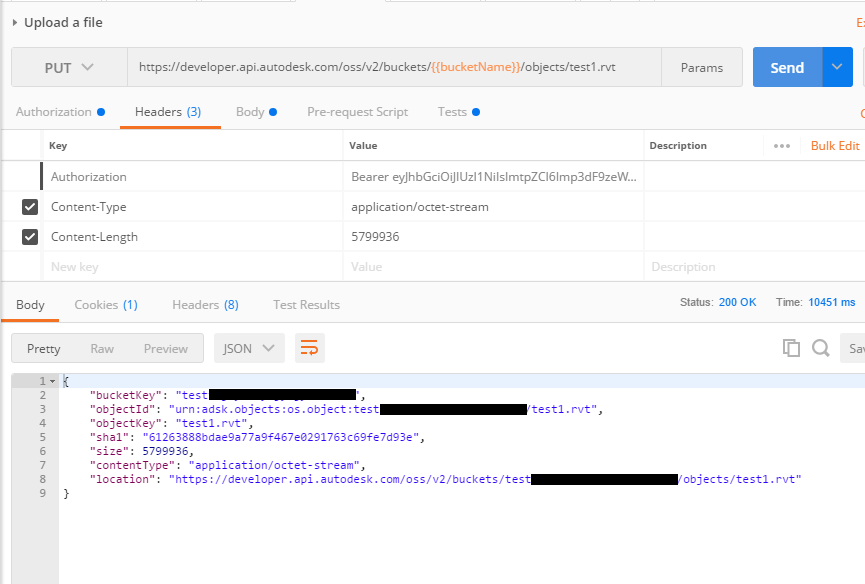Collapse the JSON object at line 1
The height and width of the screenshot is (584, 865).
tap(52, 381)
